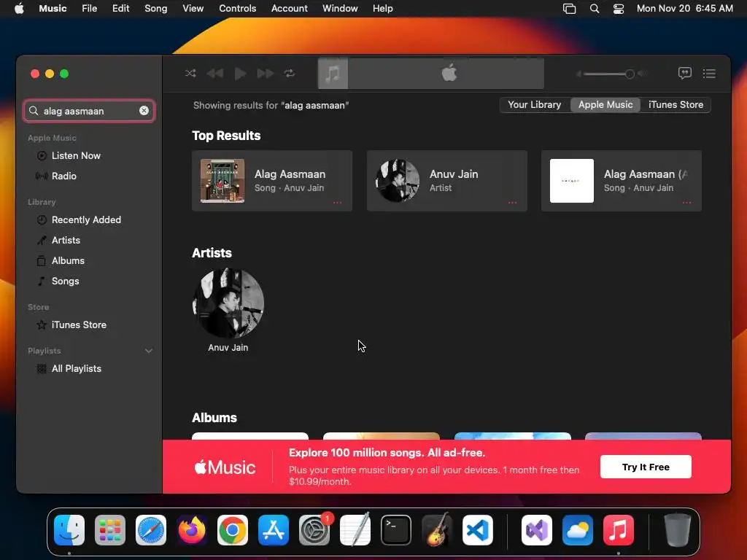Open TextEdit from the Dock
The height and width of the screenshot is (560, 747).
[x=355, y=530]
